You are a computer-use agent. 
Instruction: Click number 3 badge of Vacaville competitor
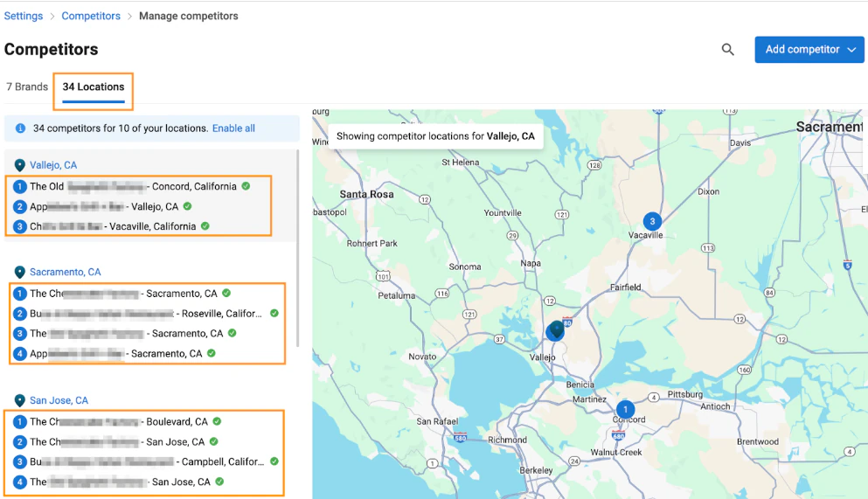click(20, 226)
